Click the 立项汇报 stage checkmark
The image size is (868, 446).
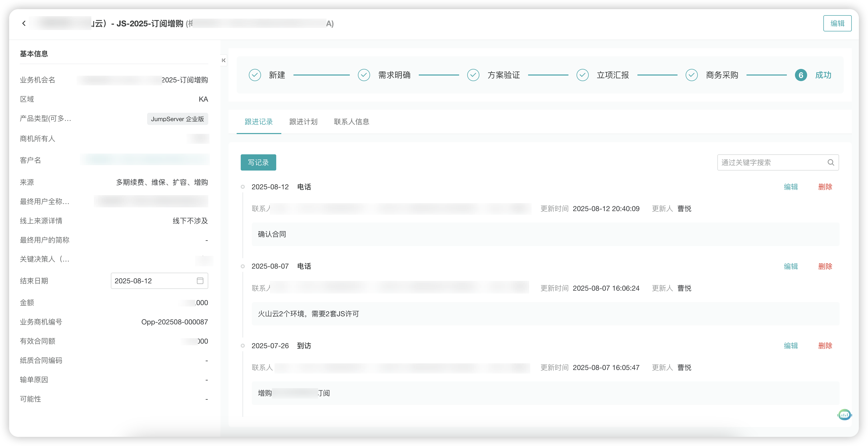(582, 75)
